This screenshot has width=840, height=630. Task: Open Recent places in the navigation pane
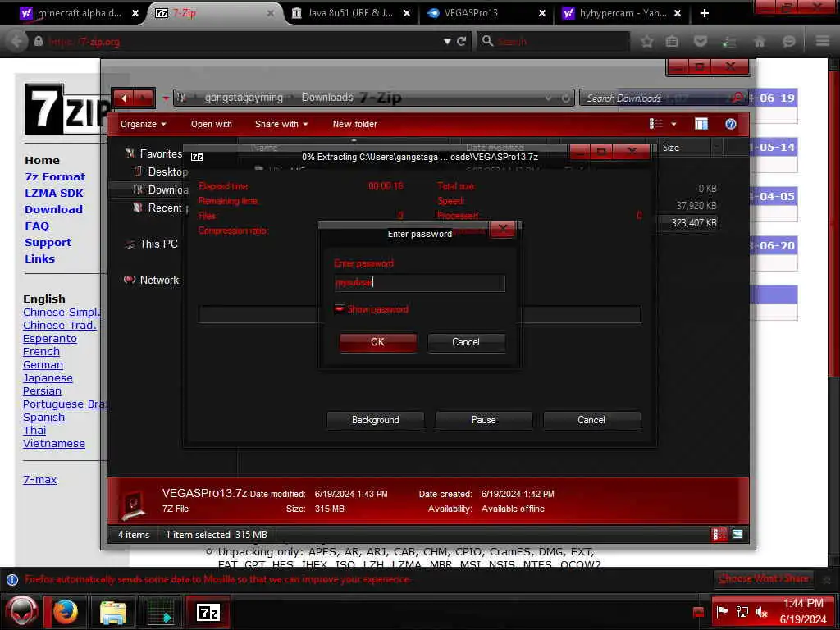(x=166, y=208)
